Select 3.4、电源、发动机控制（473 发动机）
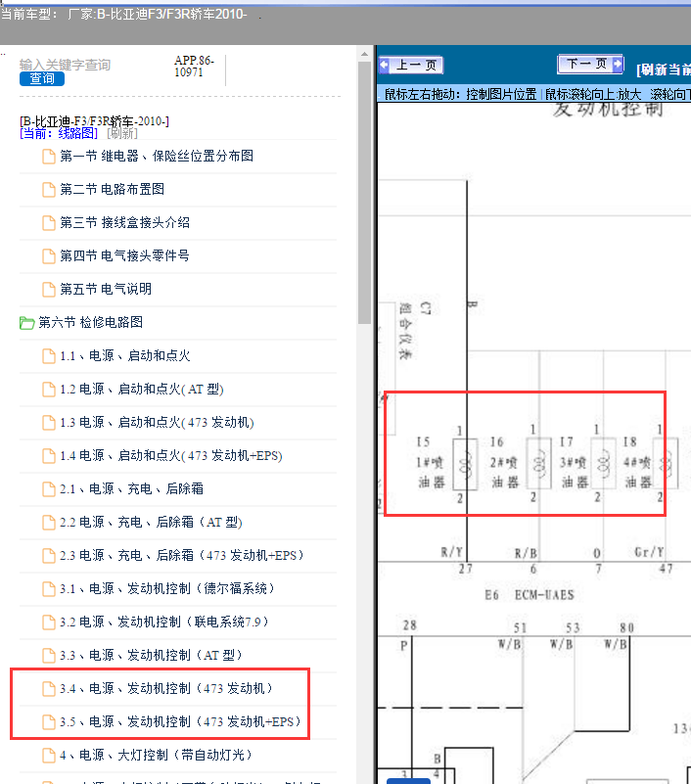The width and height of the screenshot is (691, 784). pyautogui.click(x=166, y=689)
